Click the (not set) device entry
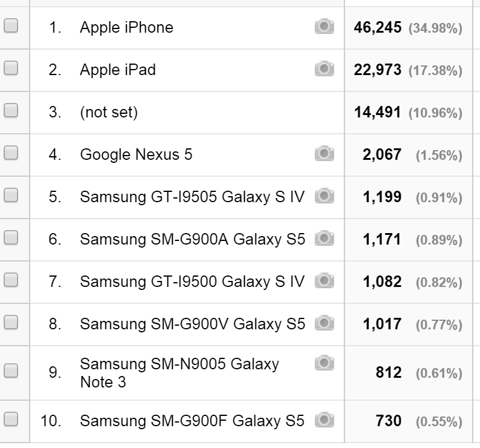 tap(109, 113)
